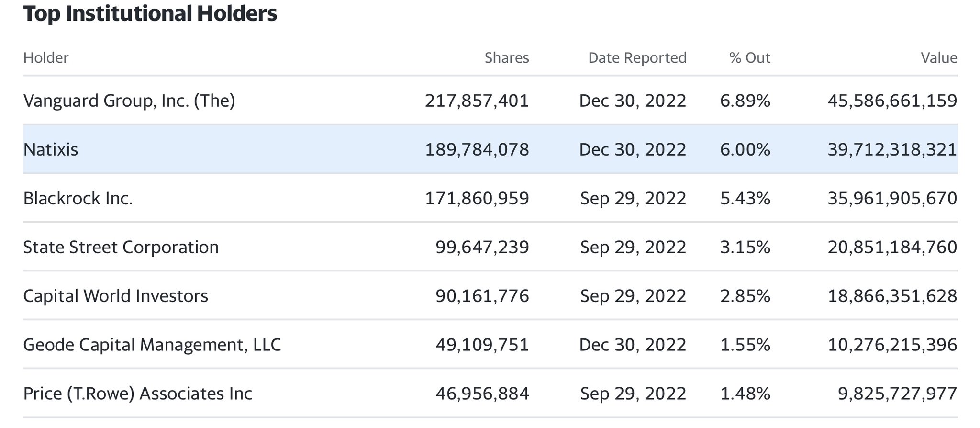
Task: Click the 6.00% out value
Action: pos(745,150)
